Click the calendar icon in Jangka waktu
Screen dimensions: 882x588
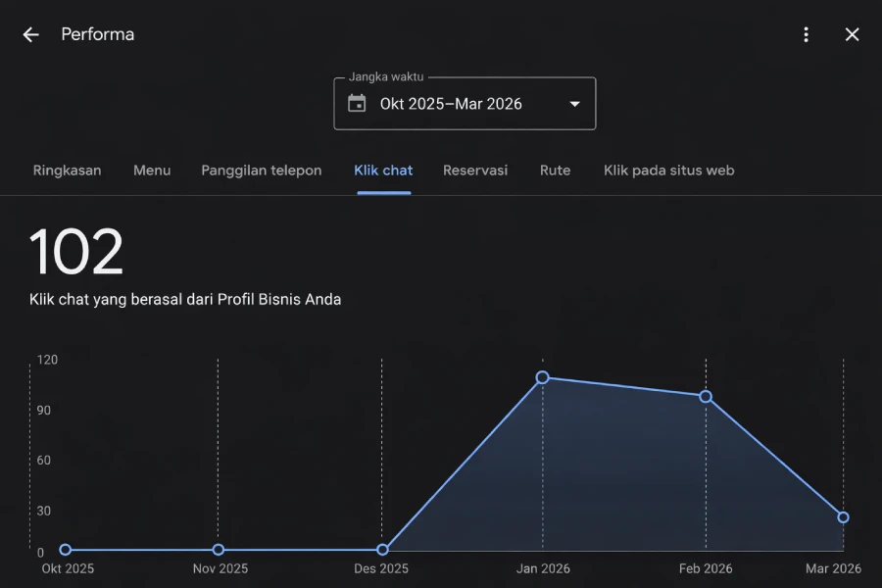coord(357,104)
